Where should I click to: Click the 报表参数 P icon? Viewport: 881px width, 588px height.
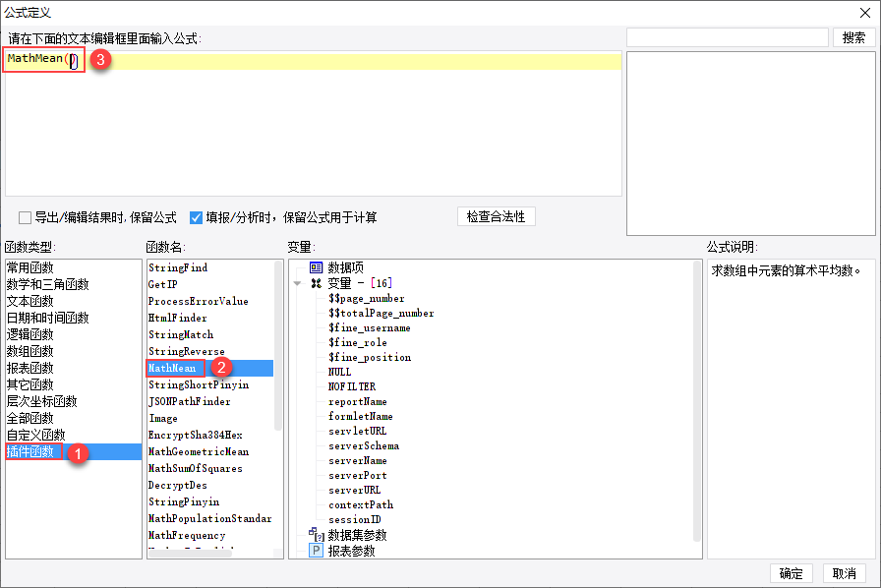click(317, 551)
